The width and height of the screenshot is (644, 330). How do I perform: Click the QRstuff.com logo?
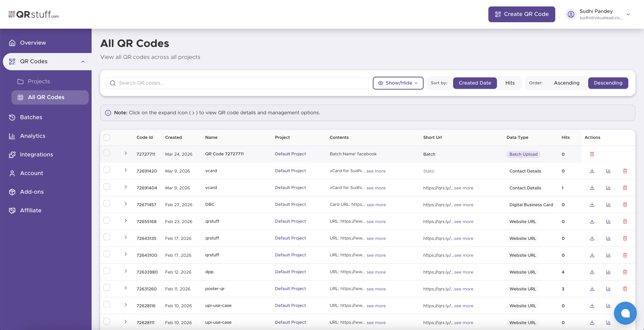pos(34,14)
